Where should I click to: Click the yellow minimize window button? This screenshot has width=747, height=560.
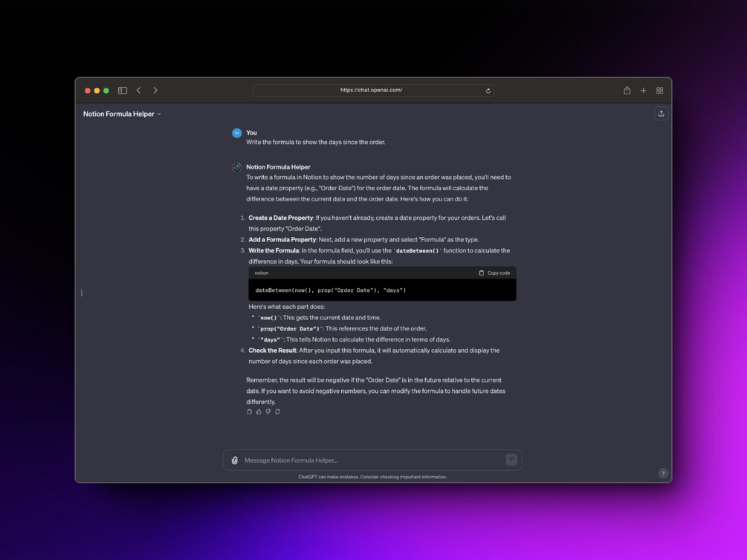pos(97,91)
